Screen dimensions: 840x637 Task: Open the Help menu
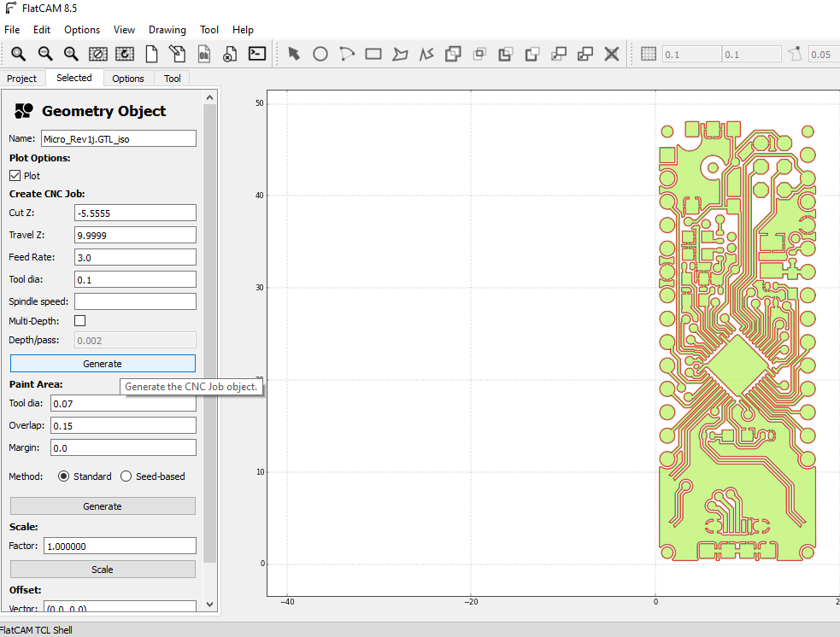[243, 30]
